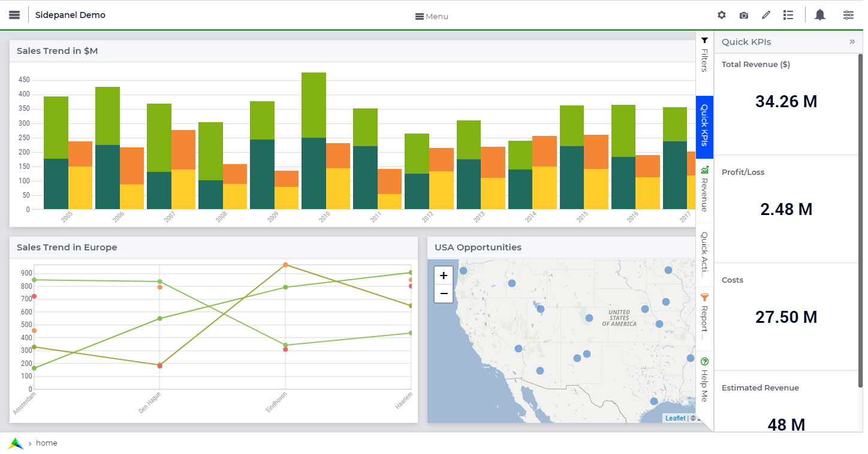Open the settings gear icon
Viewport: 868px width, 454px height.
722,15
